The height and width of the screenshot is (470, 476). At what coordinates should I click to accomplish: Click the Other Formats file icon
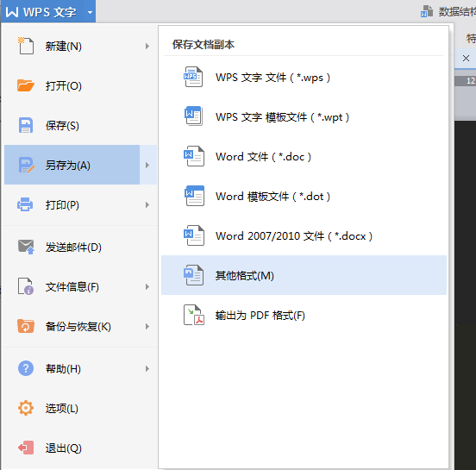click(193, 275)
